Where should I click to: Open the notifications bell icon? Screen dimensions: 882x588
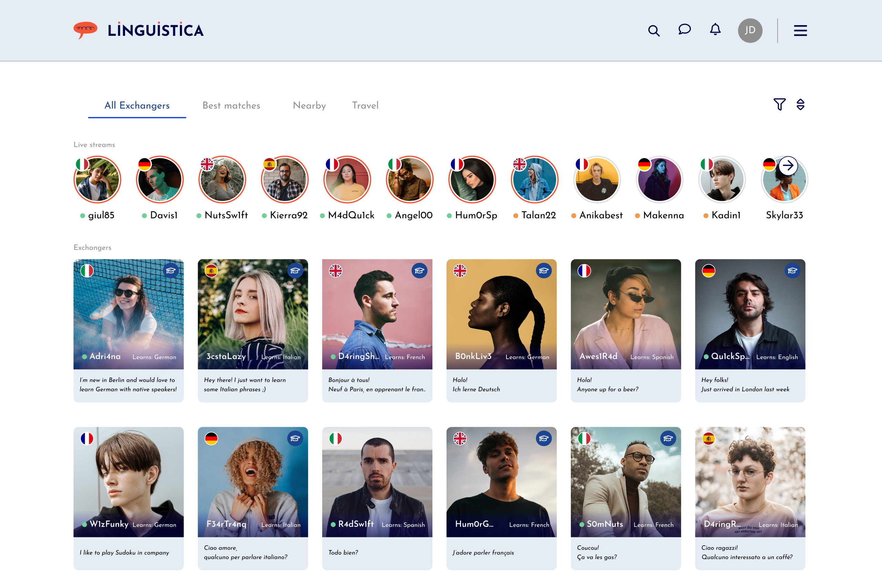point(715,29)
